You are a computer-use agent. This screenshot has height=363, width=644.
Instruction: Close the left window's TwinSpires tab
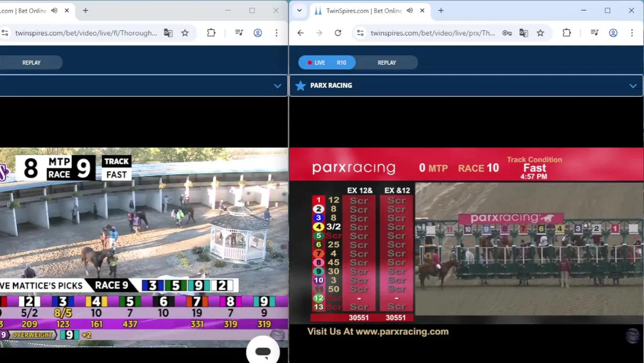click(67, 11)
